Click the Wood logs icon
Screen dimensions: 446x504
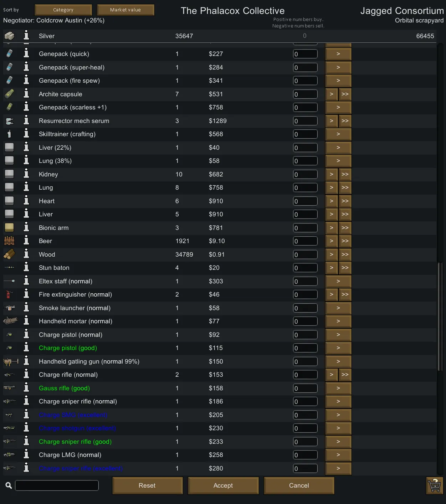pyautogui.click(x=10, y=254)
